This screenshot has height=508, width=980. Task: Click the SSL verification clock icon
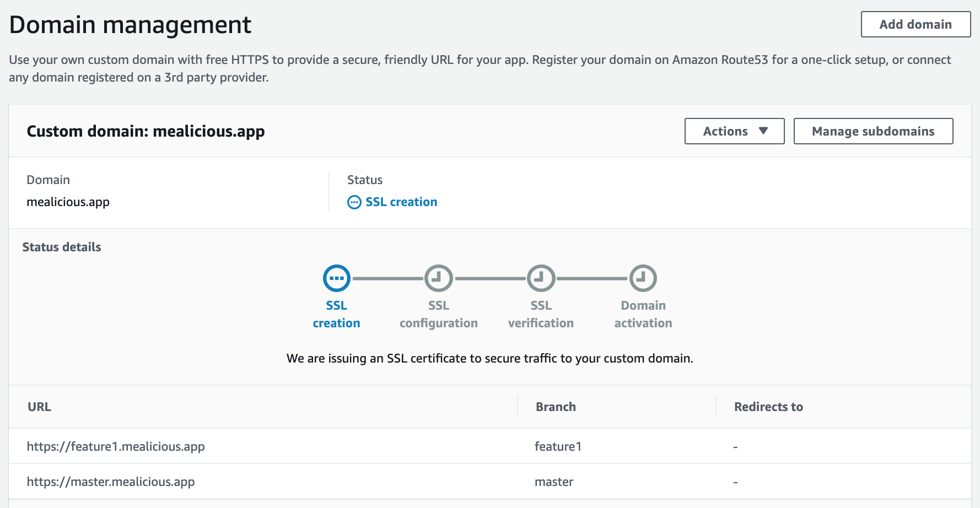(541, 278)
